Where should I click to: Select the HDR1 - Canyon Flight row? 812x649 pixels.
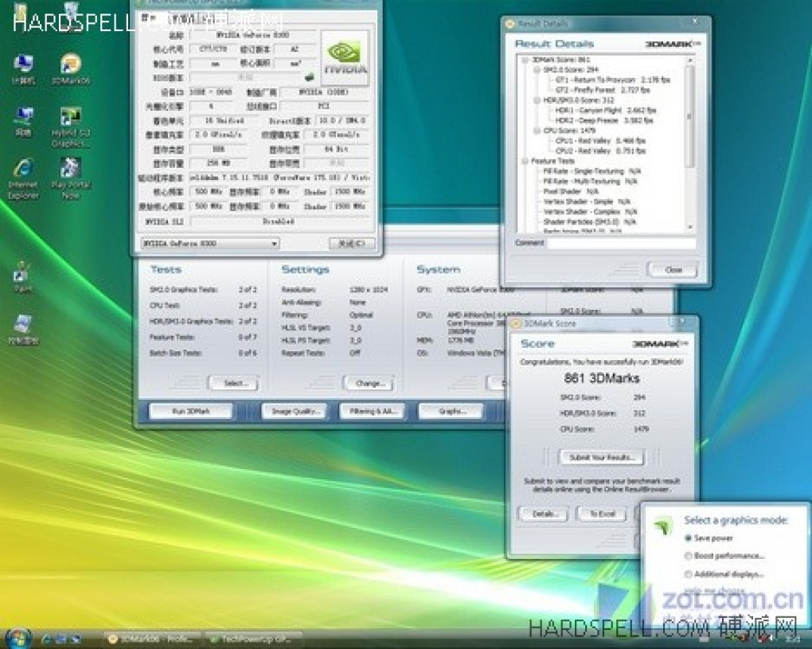click(x=605, y=111)
